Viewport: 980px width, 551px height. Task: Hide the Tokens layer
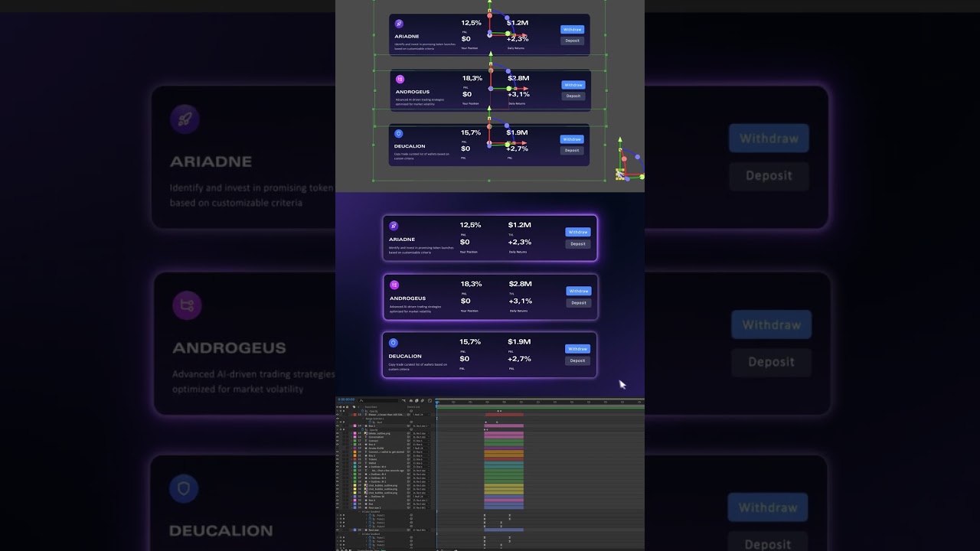[338, 459]
